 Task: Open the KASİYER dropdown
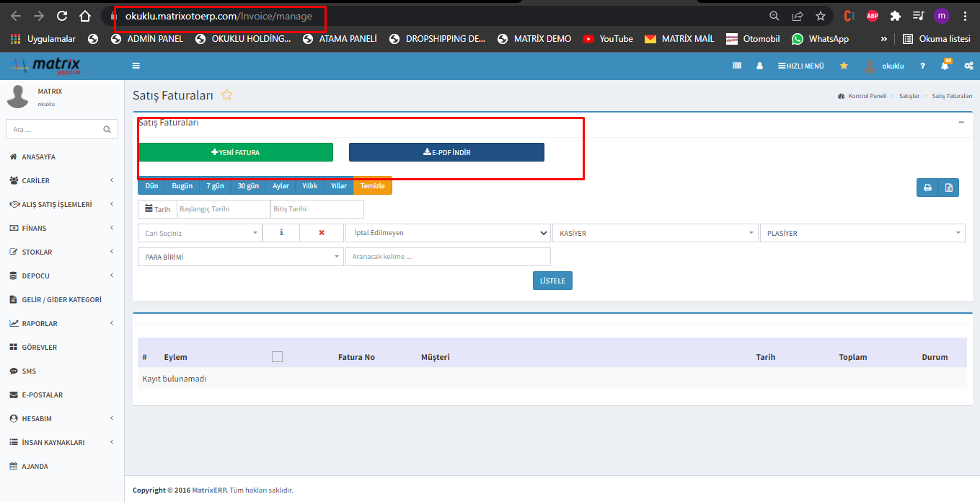(x=655, y=233)
